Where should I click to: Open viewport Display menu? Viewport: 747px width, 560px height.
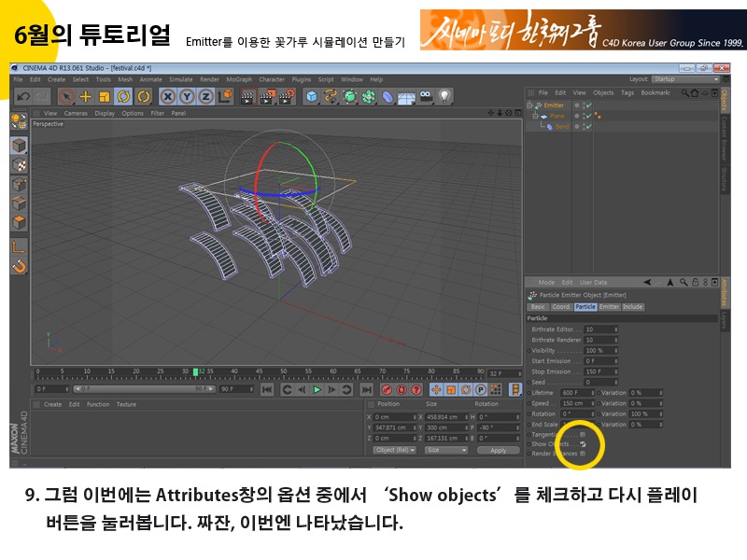(105, 113)
